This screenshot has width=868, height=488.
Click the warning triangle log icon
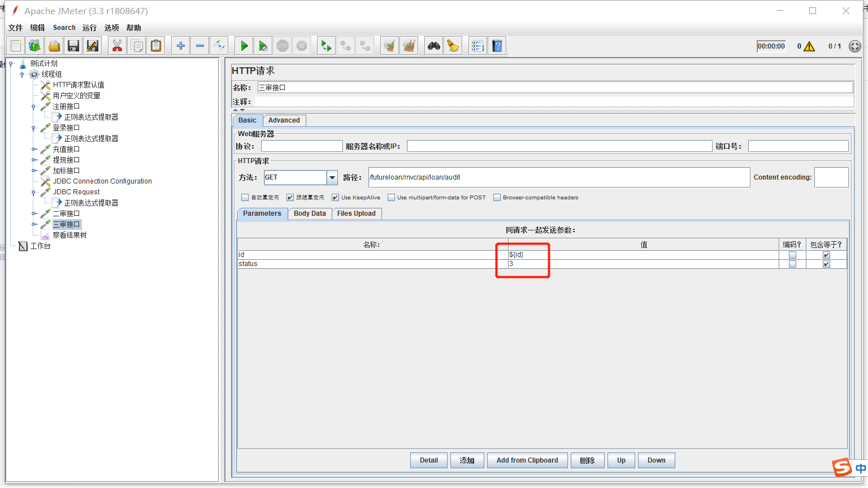point(809,46)
